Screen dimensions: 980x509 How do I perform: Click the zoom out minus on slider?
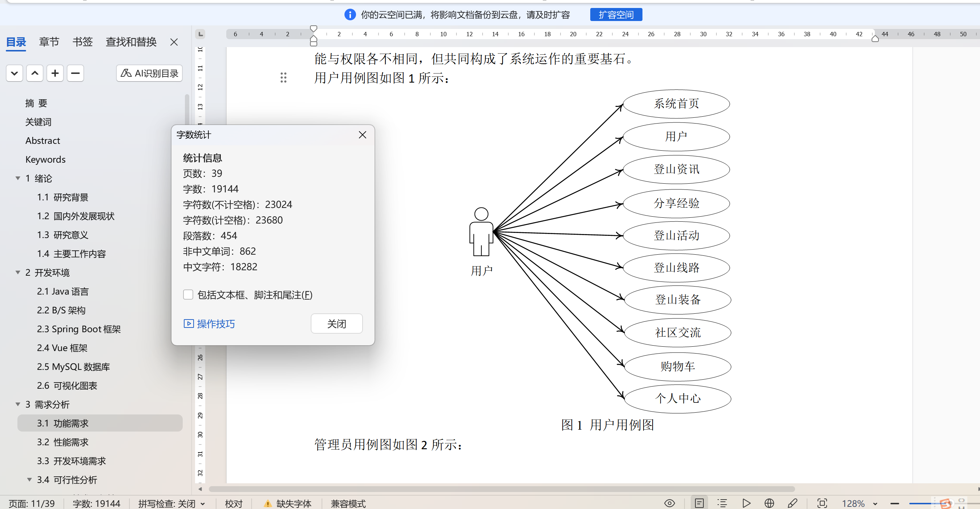coord(894,503)
